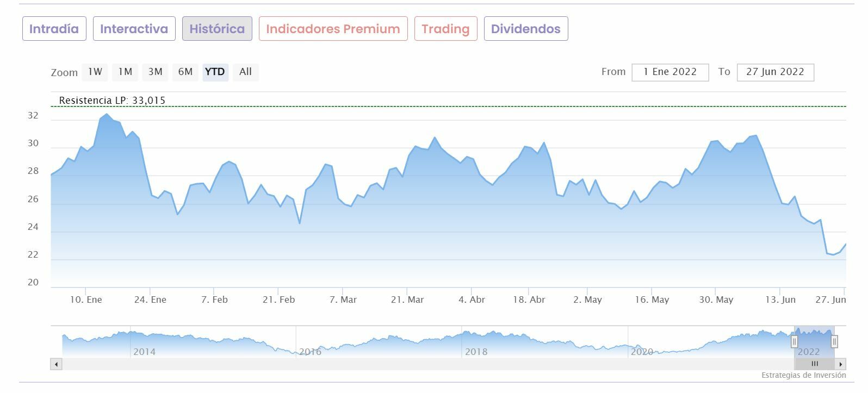Click the From date field
The height and width of the screenshot is (393, 868).
(x=670, y=72)
